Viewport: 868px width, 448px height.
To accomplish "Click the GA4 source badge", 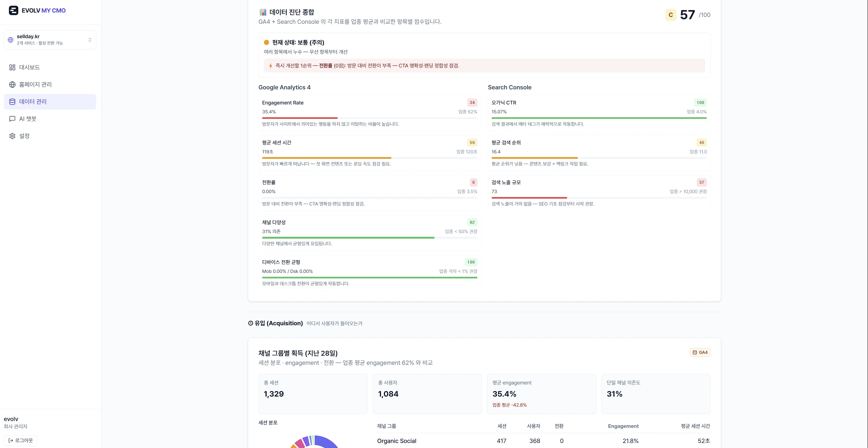I will point(700,353).
